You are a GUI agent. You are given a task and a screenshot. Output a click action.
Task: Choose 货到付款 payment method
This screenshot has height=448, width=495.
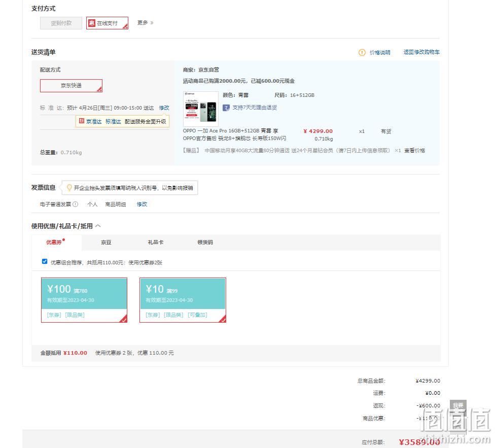click(x=61, y=23)
